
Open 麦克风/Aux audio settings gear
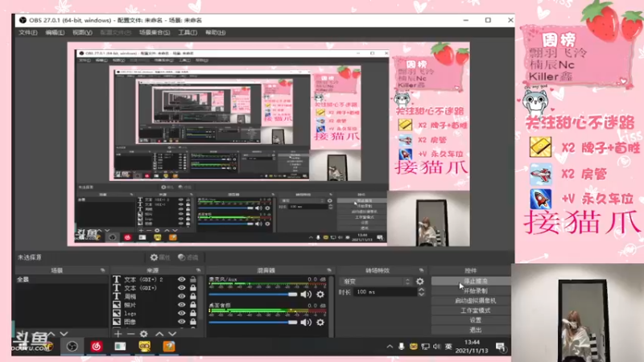tap(320, 294)
